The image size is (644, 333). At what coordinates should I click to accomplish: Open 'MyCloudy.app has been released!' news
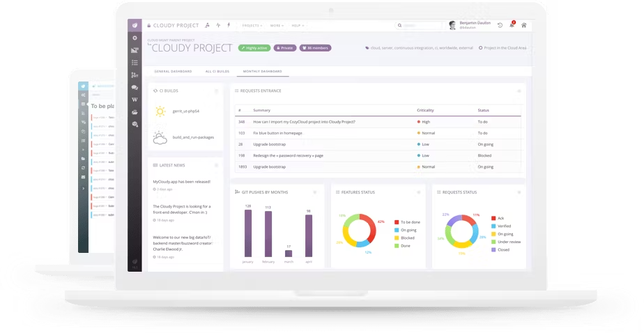[x=181, y=182]
